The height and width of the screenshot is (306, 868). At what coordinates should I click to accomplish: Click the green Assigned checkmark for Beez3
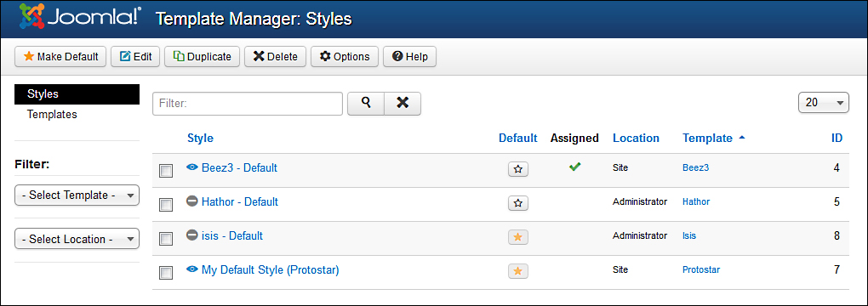574,167
